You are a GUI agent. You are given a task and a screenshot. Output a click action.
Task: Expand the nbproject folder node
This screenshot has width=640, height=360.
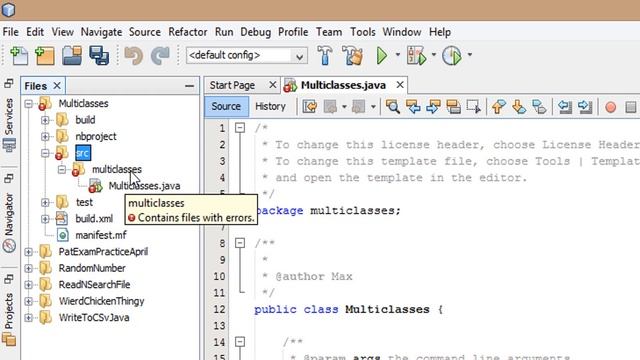[45, 136]
